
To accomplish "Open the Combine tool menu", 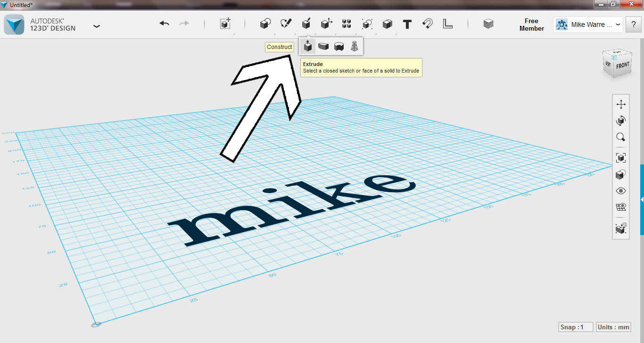I will click(x=388, y=24).
